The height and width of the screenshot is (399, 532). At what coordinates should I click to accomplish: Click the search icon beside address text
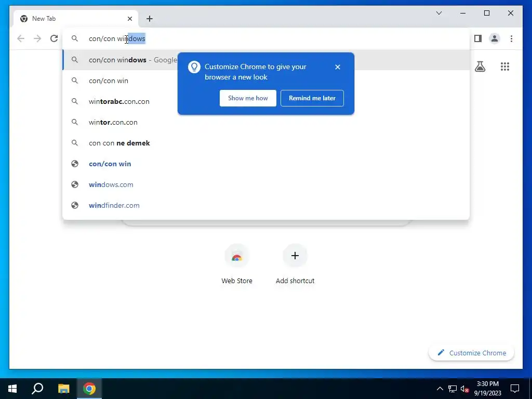tap(75, 38)
